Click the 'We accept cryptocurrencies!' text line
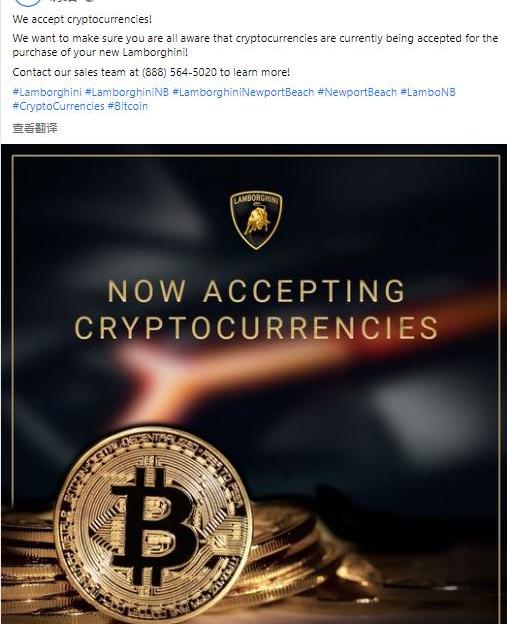507x624 pixels. coord(82,19)
